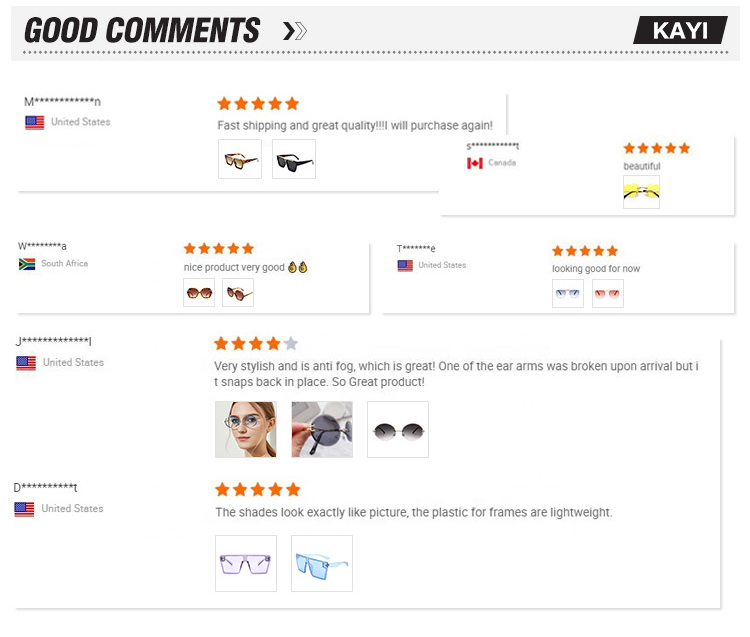Open the yellow rimless sunglasses thumbnail

641,192
